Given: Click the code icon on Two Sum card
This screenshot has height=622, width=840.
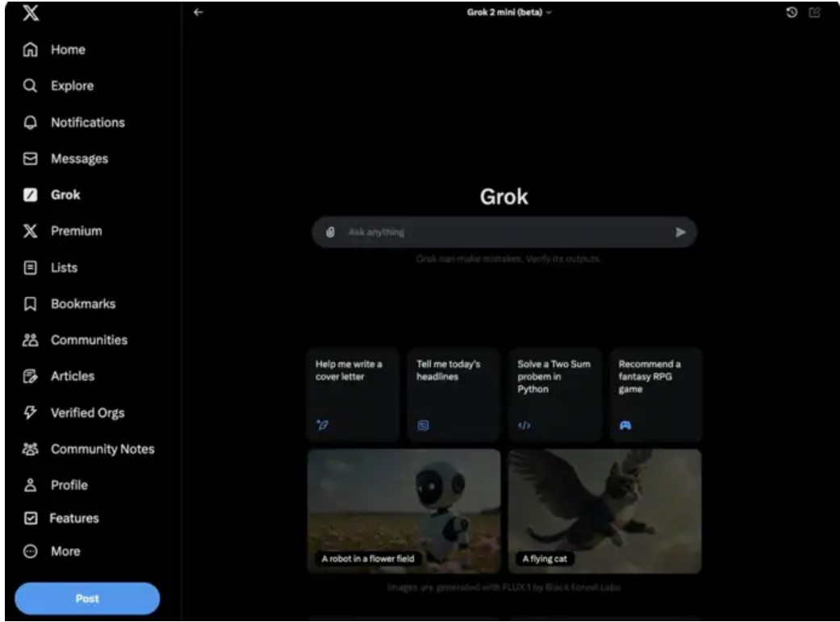Looking at the screenshot, I should [524, 425].
